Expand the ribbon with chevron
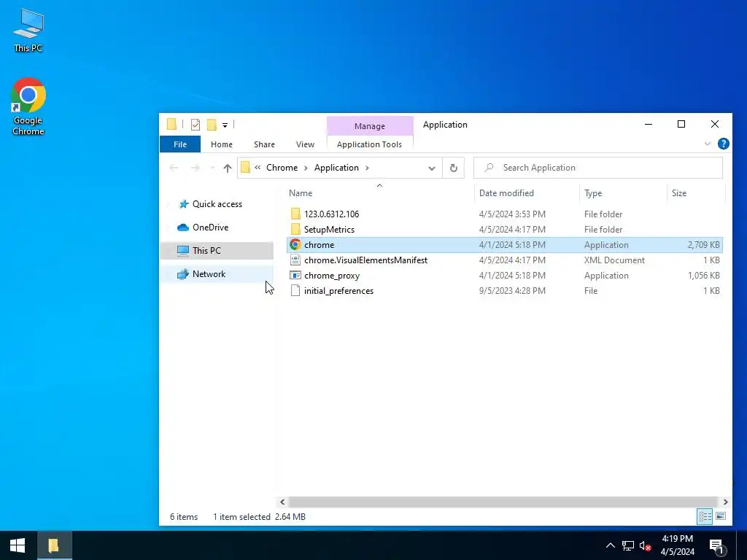The image size is (747, 560). pos(708,144)
